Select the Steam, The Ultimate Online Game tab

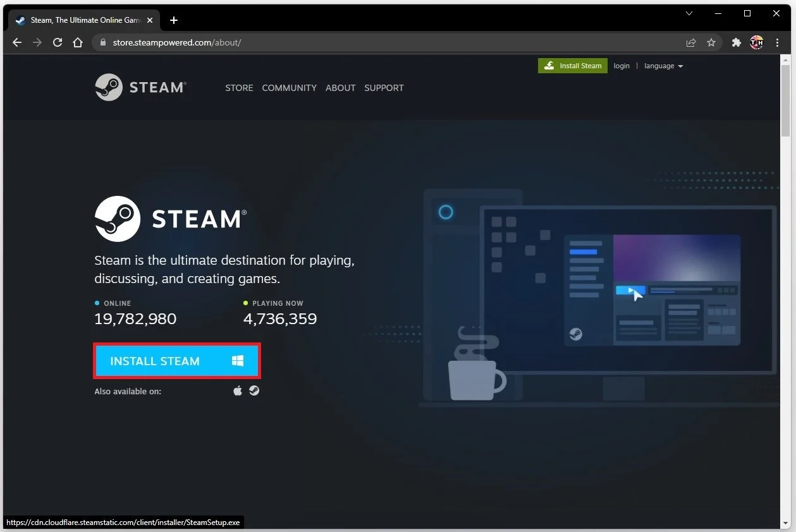(85, 20)
